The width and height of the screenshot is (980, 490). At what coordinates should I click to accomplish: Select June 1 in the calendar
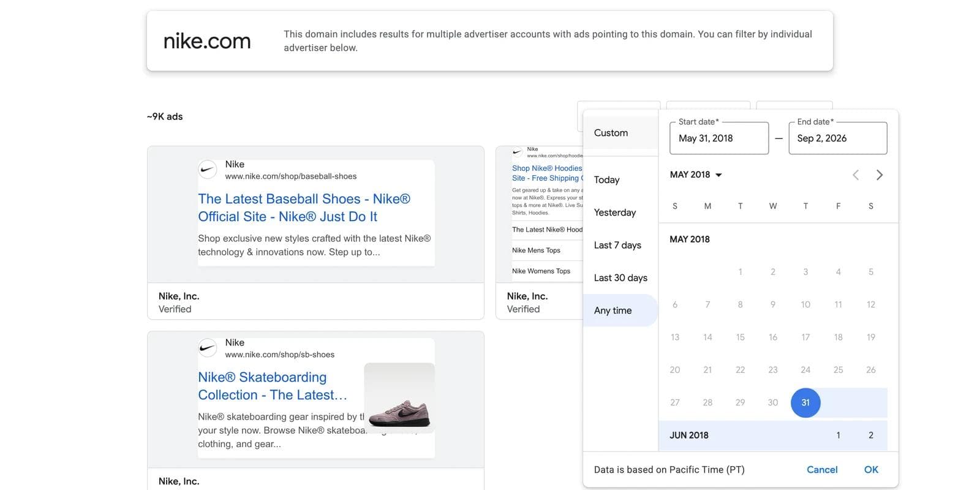tap(838, 435)
